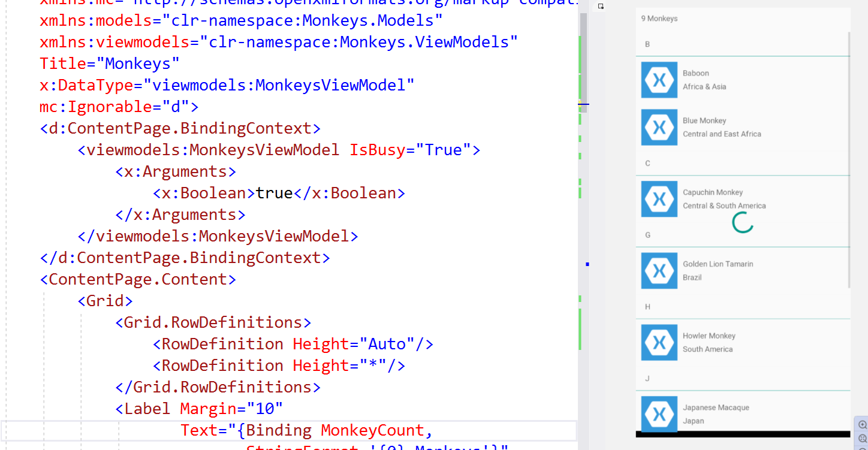Click the RowDefinition Height="*" line

279,366
